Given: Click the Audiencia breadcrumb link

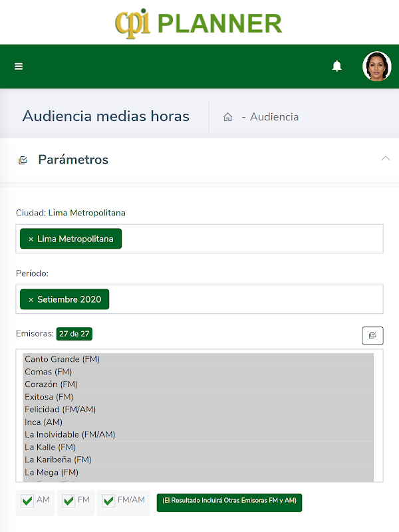Looking at the screenshot, I should pyautogui.click(x=274, y=117).
